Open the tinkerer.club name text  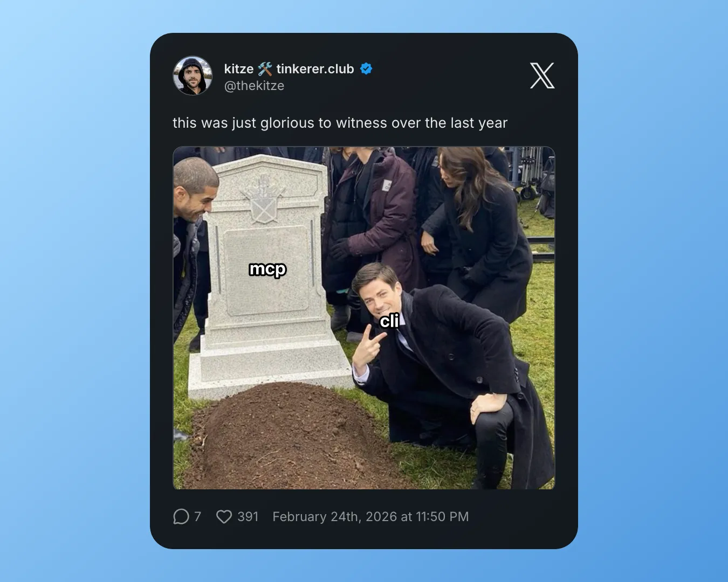click(x=315, y=69)
